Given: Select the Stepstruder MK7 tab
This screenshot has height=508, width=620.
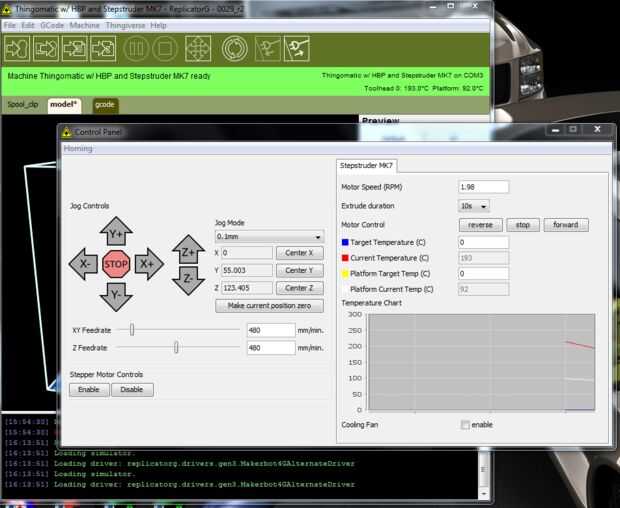Looking at the screenshot, I should (x=367, y=166).
